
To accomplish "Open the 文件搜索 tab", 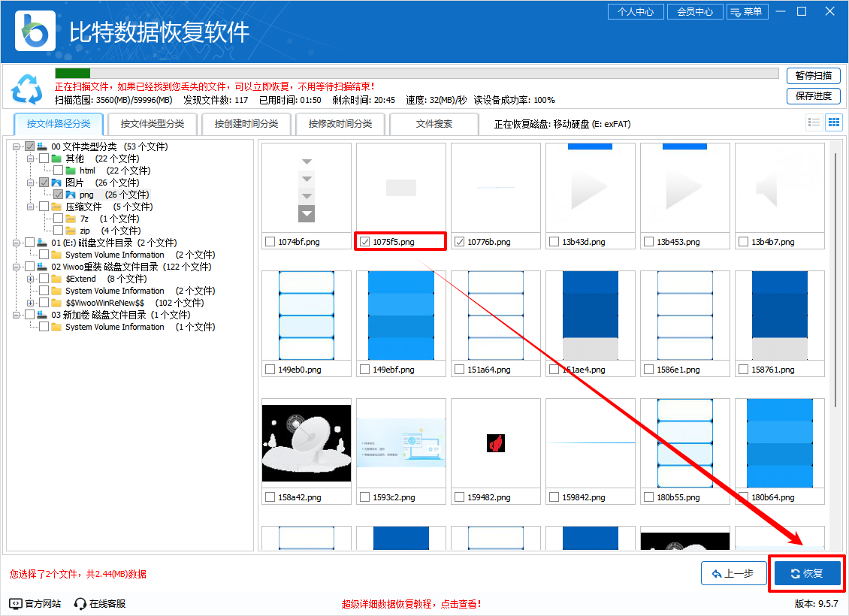I will point(434,124).
